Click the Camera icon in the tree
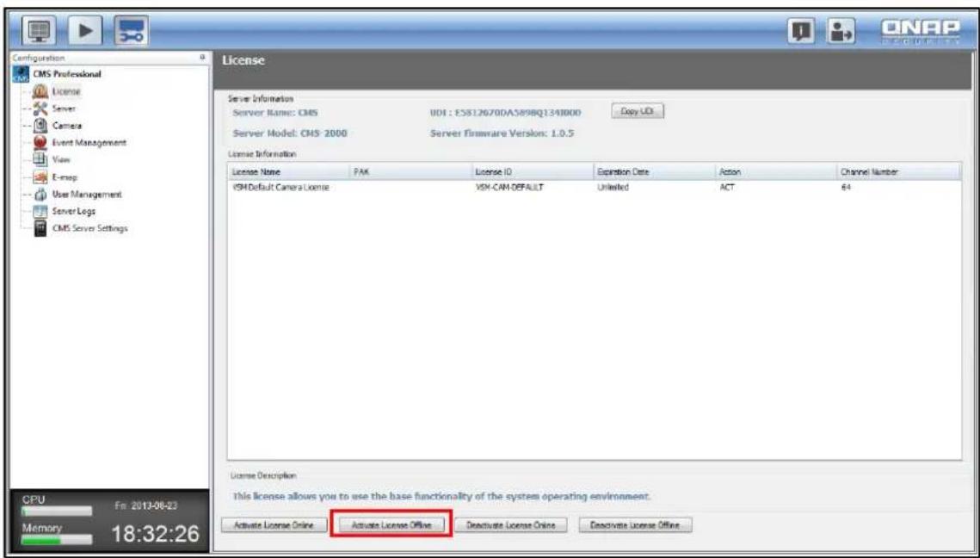This screenshot has width=980, height=558. coord(40,126)
